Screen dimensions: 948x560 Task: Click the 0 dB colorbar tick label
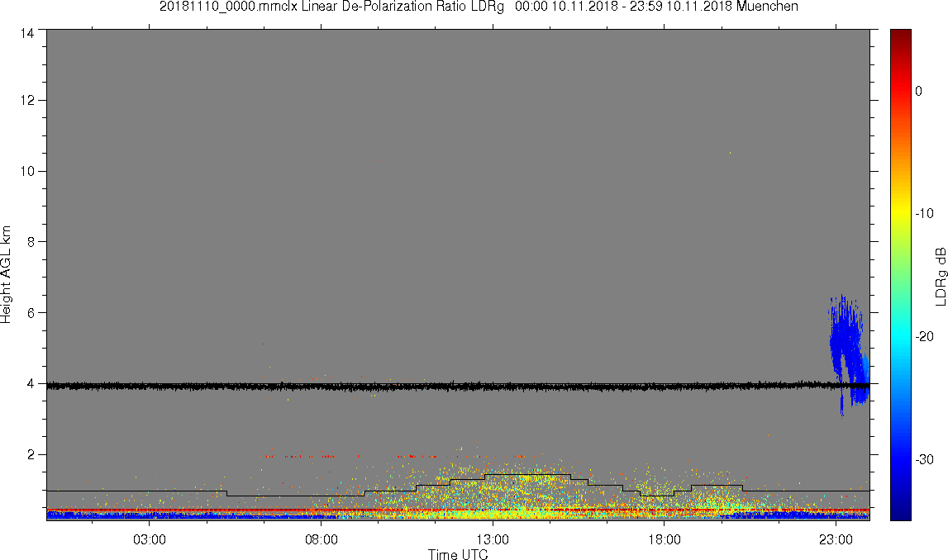click(918, 91)
